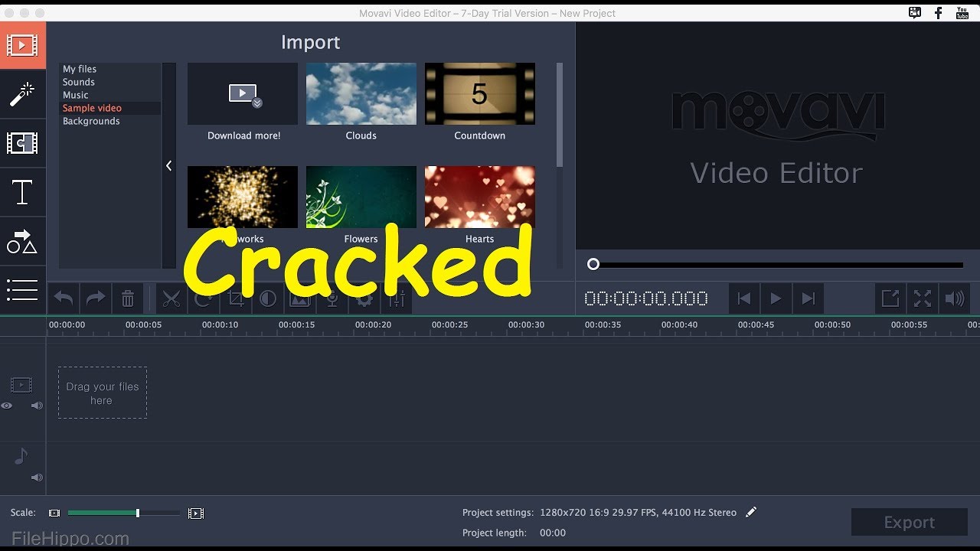The height and width of the screenshot is (551, 980).
Task: Click the Redo arrow button
Action: pyautogui.click(x=96, y=298)
